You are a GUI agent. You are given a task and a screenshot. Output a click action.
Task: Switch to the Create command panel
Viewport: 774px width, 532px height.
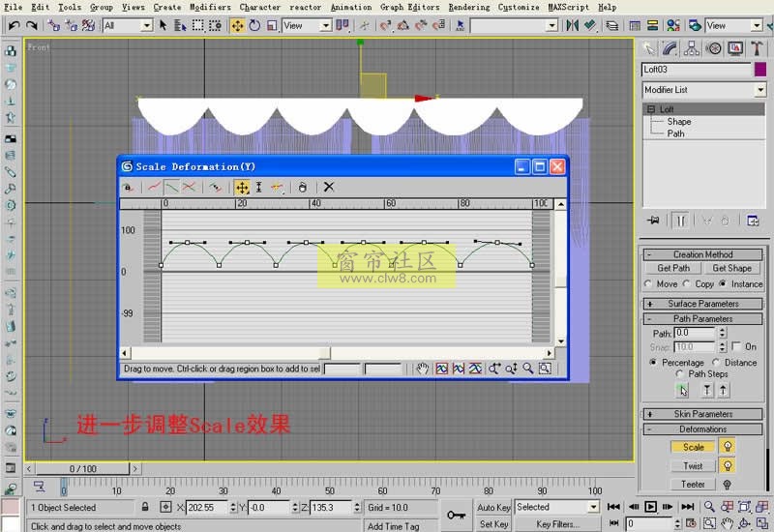649,48
